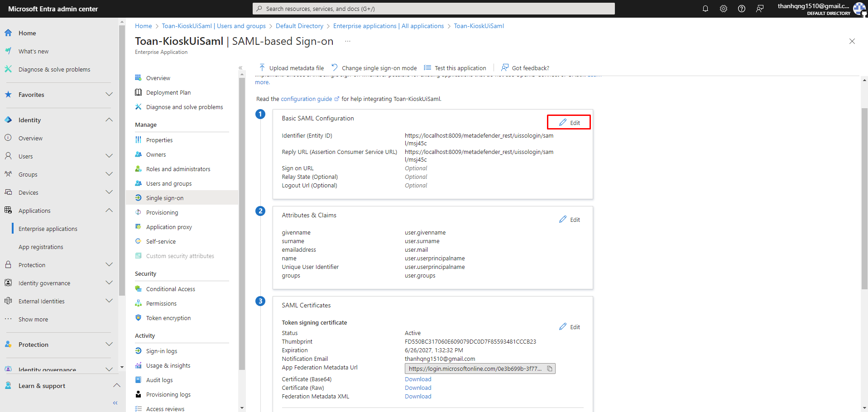Click main content vertical scrollbar
The image size is (868, 412).
[x=864, y=199]
